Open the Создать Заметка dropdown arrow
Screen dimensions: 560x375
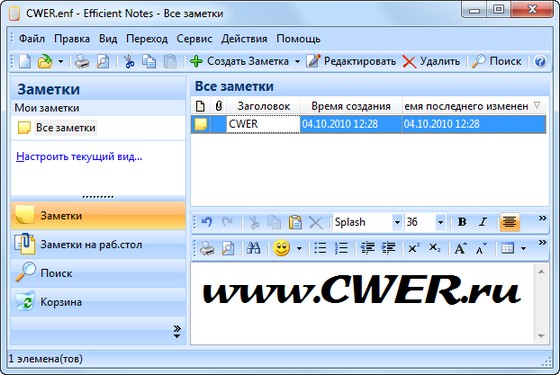(x=297, y=61)
